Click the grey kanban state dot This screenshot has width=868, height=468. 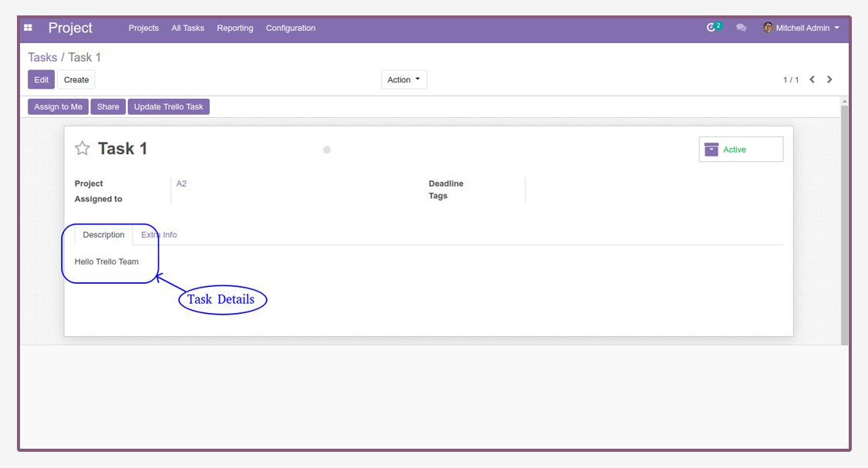click(327, 150)
